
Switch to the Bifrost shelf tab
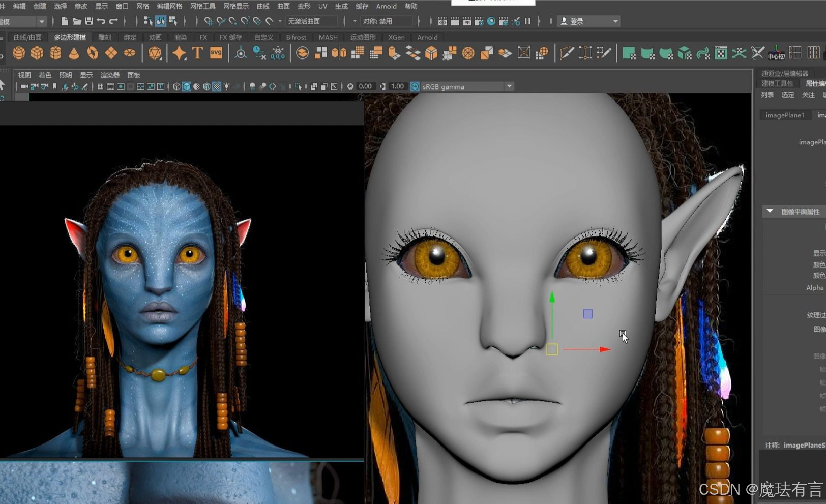296,37
